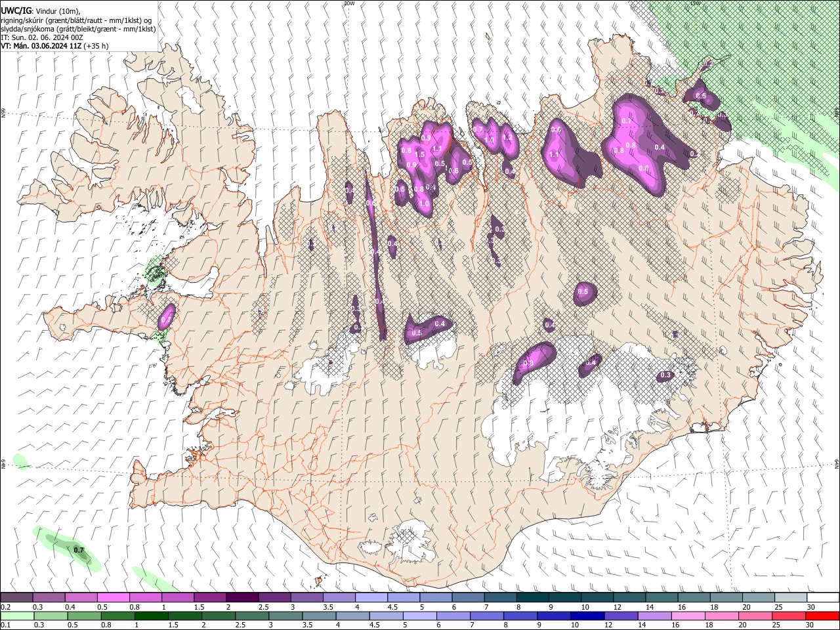This screenshot has width=840, height=630.
Task: Choose the pale pink 16 swatch in lower legend
Action: 688,616
